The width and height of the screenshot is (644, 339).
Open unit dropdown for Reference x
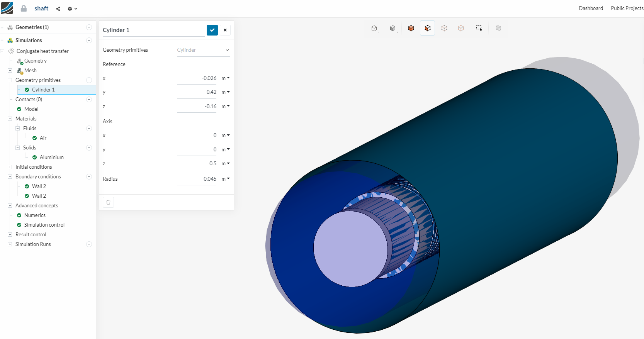click(x=226, y=78)
